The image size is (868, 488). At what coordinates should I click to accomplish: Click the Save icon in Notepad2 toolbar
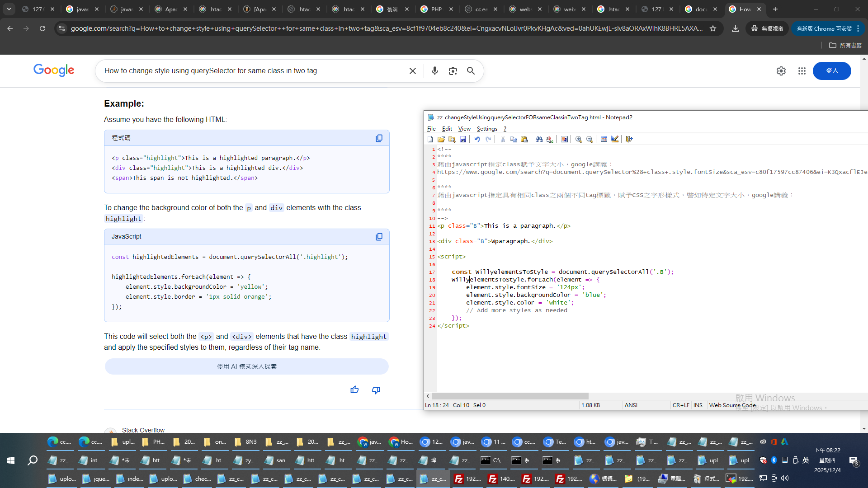tap(463, 139)
